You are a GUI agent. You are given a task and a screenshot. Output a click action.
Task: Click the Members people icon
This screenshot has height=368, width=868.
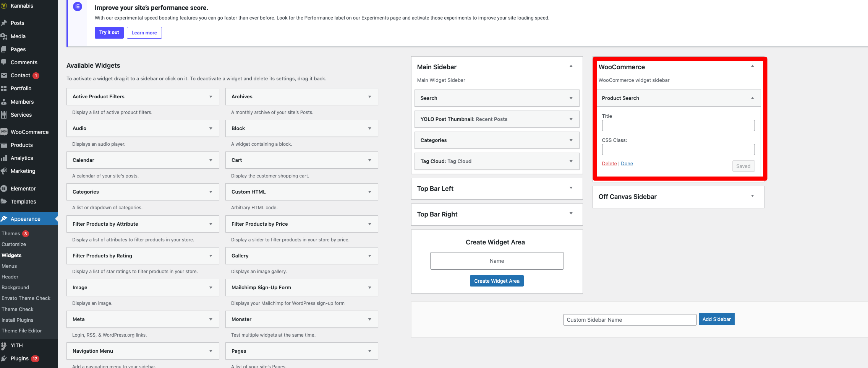[4, 102]
